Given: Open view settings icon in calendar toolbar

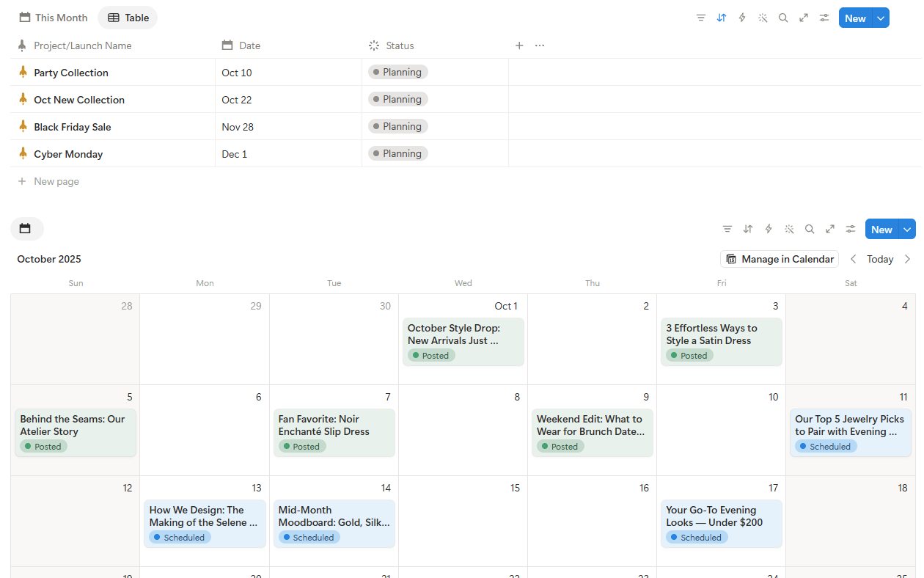Looking at the screenshot, I should pos(851,229).
